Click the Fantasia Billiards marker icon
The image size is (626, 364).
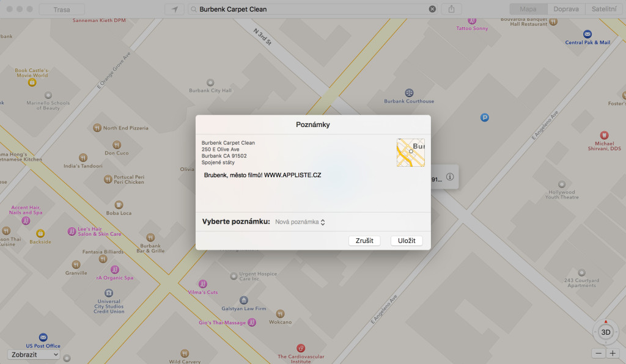coord(103,259)
